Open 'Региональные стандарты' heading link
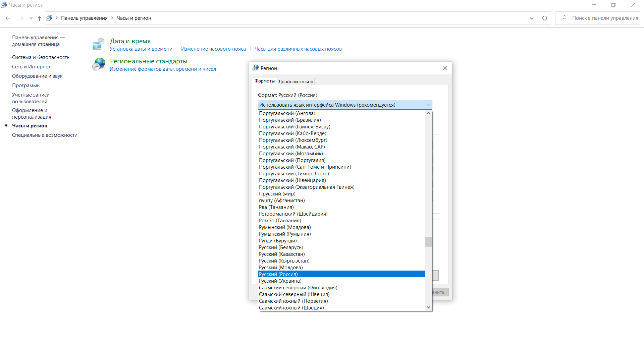Screen dimensions: 644x345 point(149,61)
